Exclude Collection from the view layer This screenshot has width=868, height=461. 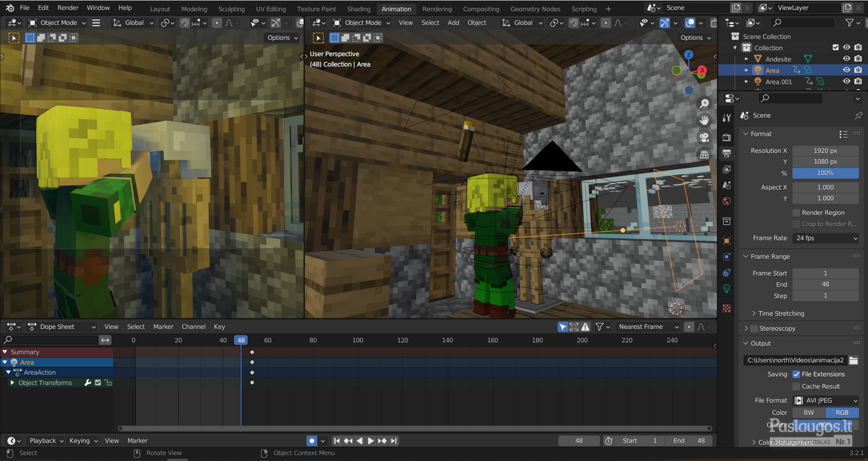835,48
